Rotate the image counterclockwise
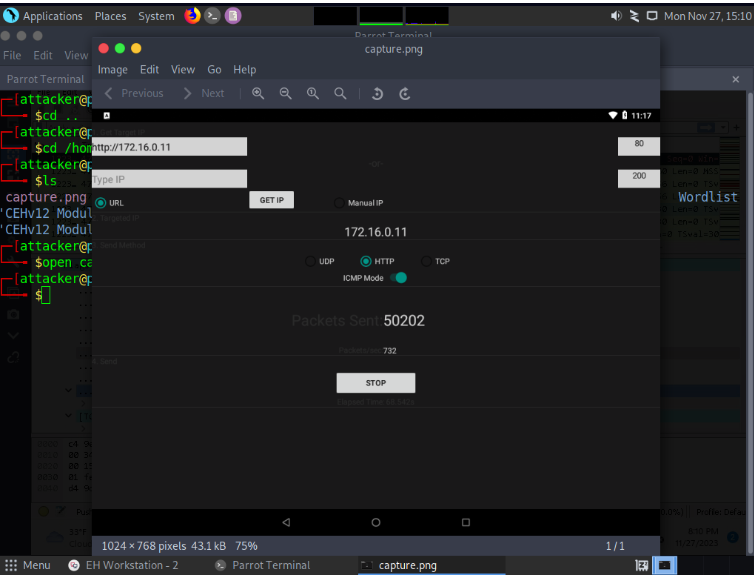The width and height of the screenshot is (754, 576). pyautogui.click(x=377, y=93)
